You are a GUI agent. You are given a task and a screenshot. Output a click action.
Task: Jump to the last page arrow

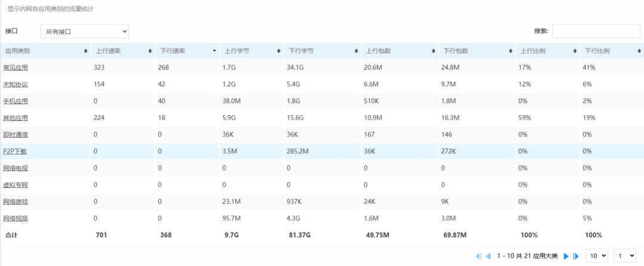(x=576, y=256)
